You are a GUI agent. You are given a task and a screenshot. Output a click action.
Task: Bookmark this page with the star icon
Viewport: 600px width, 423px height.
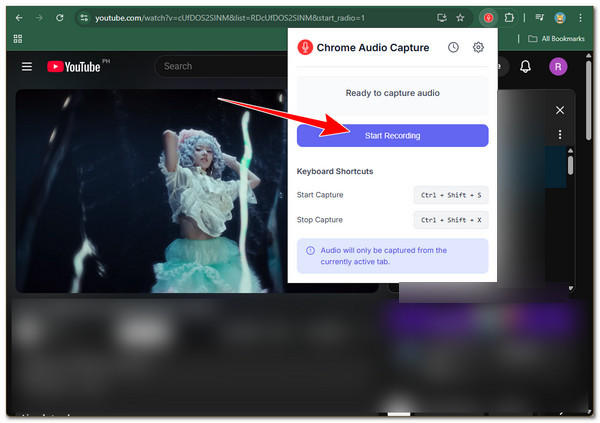460,18
